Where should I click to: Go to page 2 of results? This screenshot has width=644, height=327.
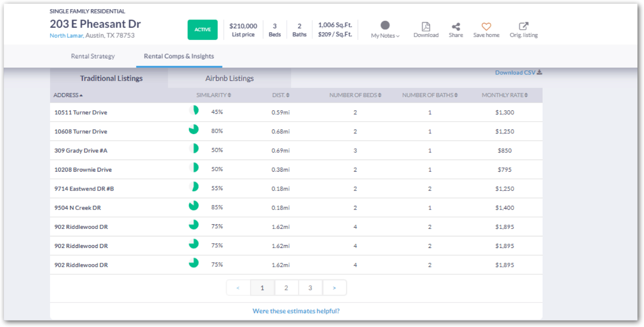(286, 288)
